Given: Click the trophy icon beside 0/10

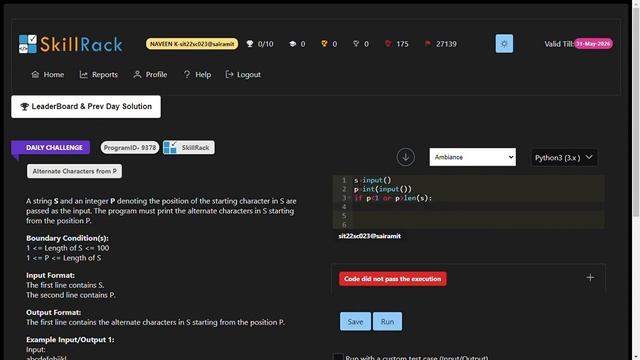Looking at the screenshot, I should pos(250,44).
